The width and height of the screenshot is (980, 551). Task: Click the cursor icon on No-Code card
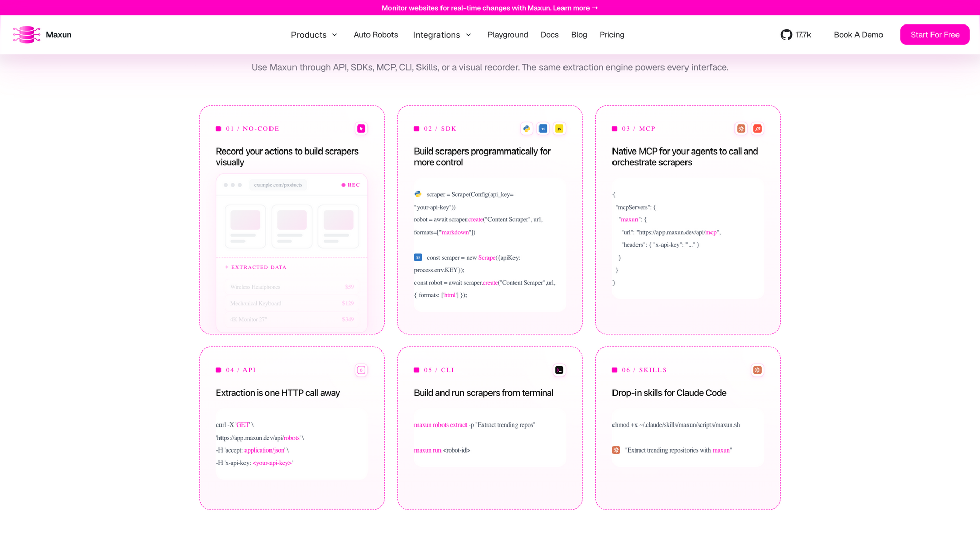tap(361, 129)
